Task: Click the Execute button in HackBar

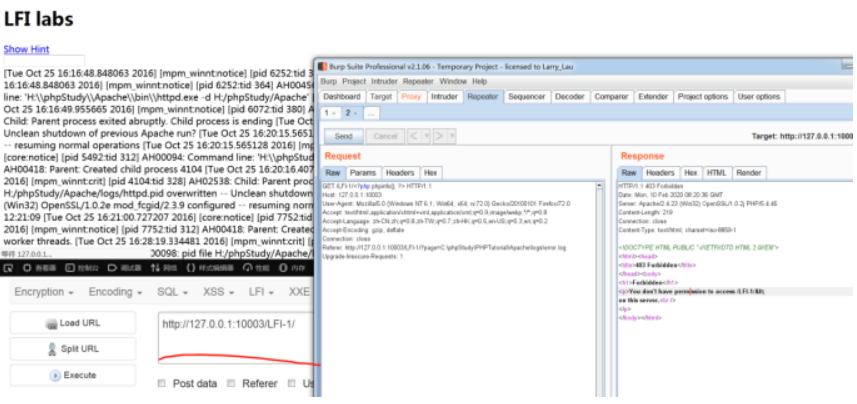Action: [73, 375]
